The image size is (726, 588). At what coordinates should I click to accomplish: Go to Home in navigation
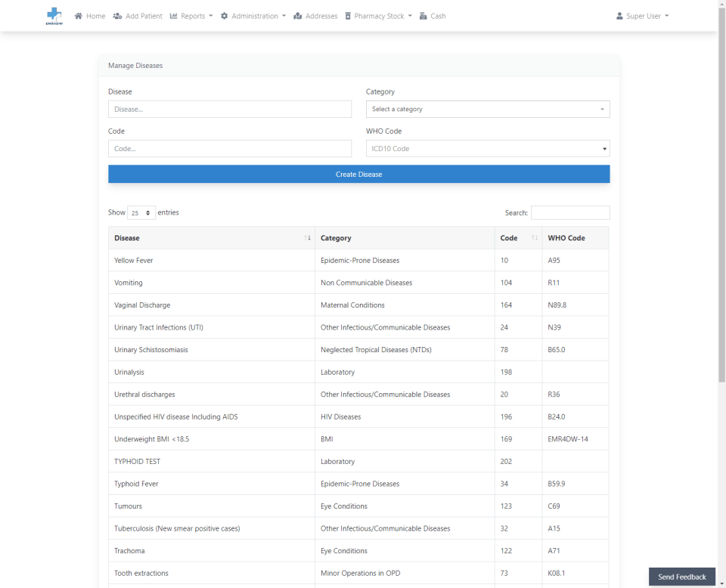point(90,16)
